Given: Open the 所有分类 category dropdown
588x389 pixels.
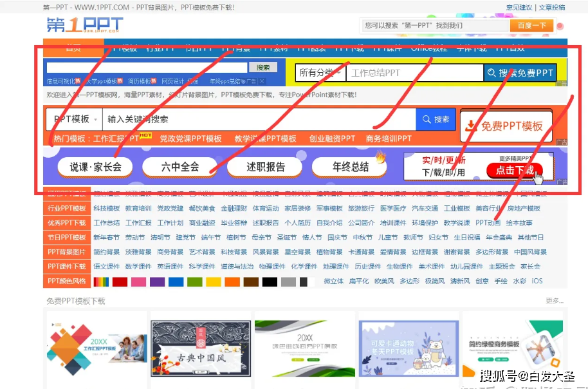Looking at the screenshot, I should click(320, 73).
